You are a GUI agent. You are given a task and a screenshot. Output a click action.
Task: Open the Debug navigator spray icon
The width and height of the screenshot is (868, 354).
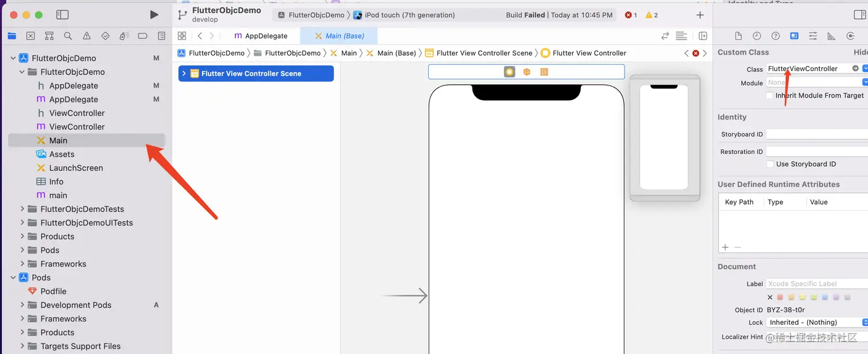coord(124,36)
